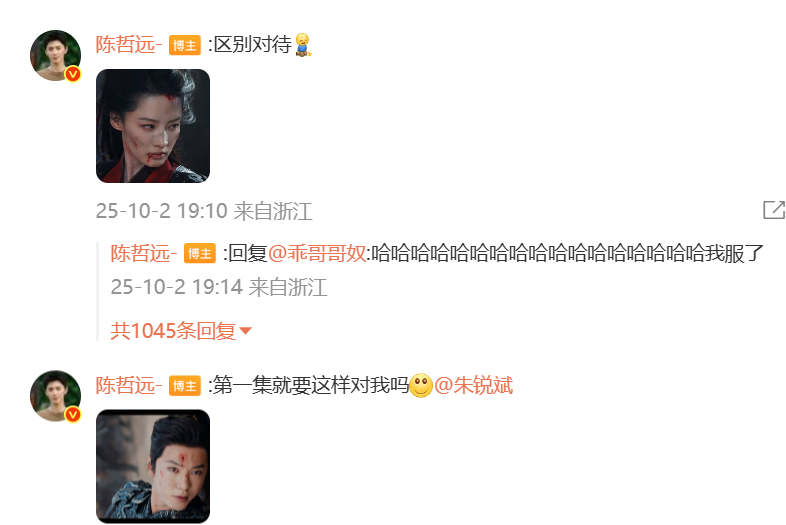Image resolution: width=786 pixels, height=525 pixels.
Task: Enlarge the image of the woman with blood
Action: click(153, 126)
